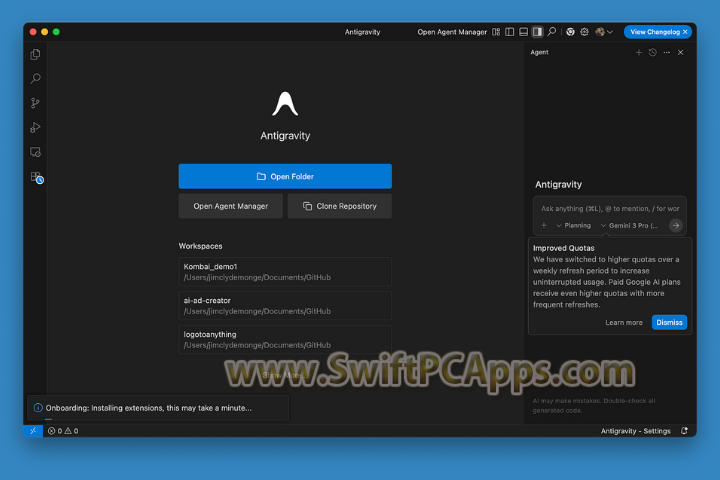Open the Run and Debug view
The image size is (720, 480).
coord(35,127)
